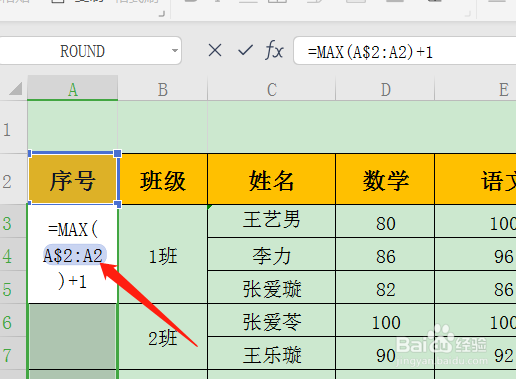The image size is (516, 379).
Task: Click math score 80 for 王艺男
Action: [x=385, y=221]
